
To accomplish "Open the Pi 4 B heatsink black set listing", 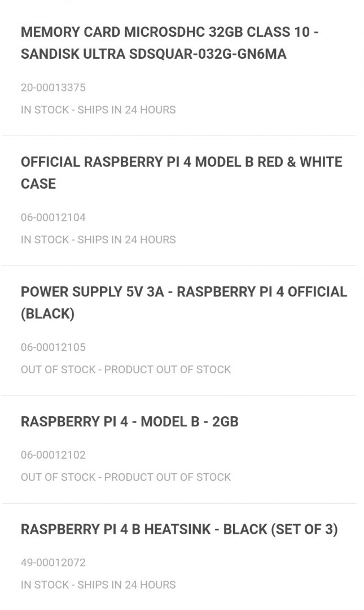I will click(179, 529).
